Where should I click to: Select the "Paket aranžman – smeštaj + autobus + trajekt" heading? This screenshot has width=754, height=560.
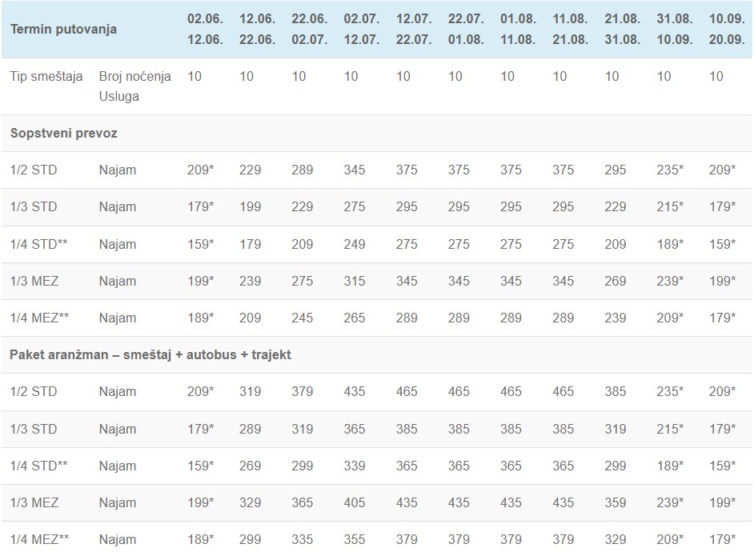[x=150, y=354]
